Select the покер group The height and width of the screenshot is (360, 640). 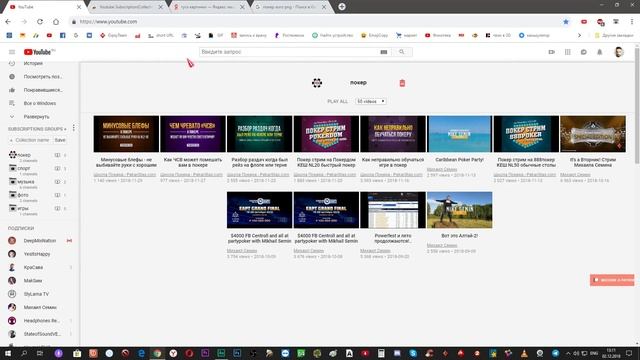pyautogui.click(x=24, y=156)
